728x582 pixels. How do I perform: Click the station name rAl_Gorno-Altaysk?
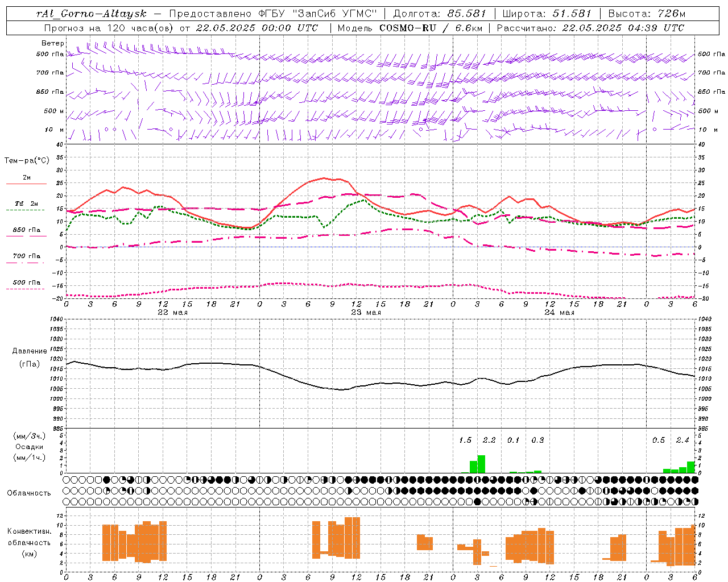click(x=91, y=14)
